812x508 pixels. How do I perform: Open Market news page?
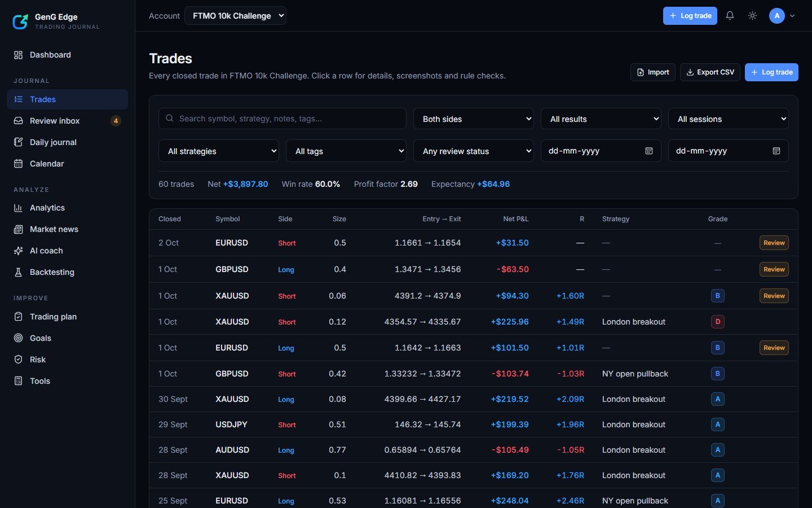(x=67, y=229)
